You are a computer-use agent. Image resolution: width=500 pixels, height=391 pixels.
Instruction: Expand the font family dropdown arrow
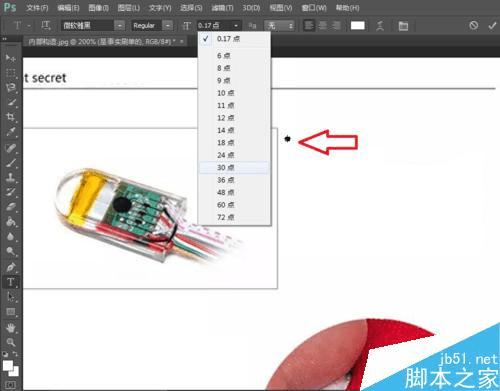click(x=120, y=25)
